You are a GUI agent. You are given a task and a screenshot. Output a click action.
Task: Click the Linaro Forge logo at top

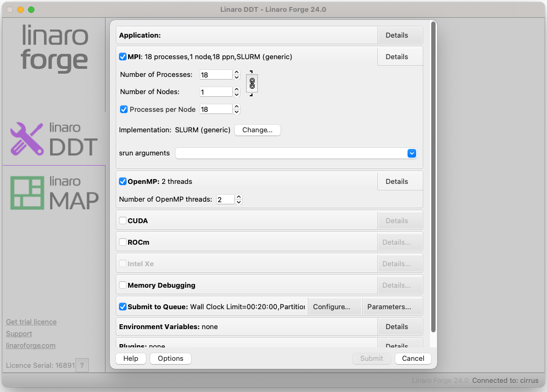(54, 48)
